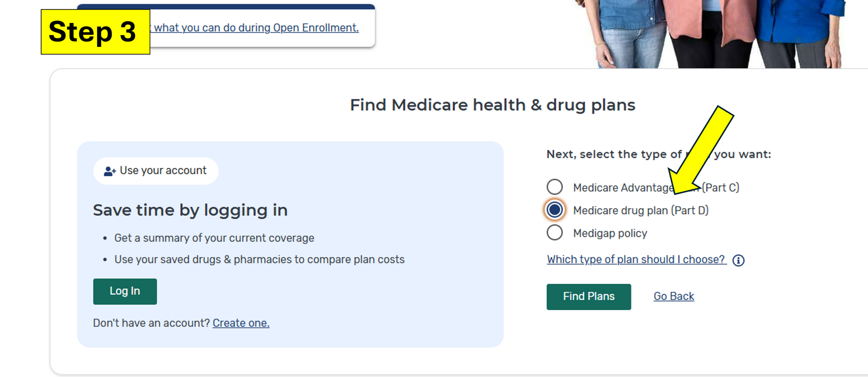Open "Which type of plan should I choose?" link
Viewport: 868px width, 377px height.
(636, 260)
